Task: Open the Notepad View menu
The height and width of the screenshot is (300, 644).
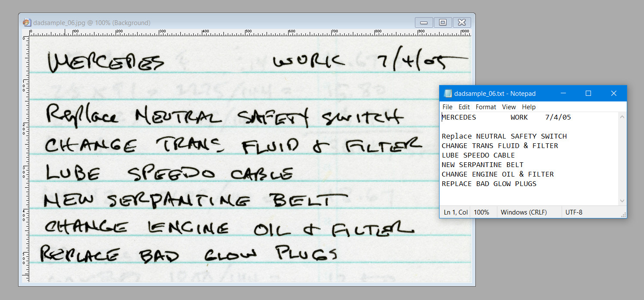Action: (509, 107)
